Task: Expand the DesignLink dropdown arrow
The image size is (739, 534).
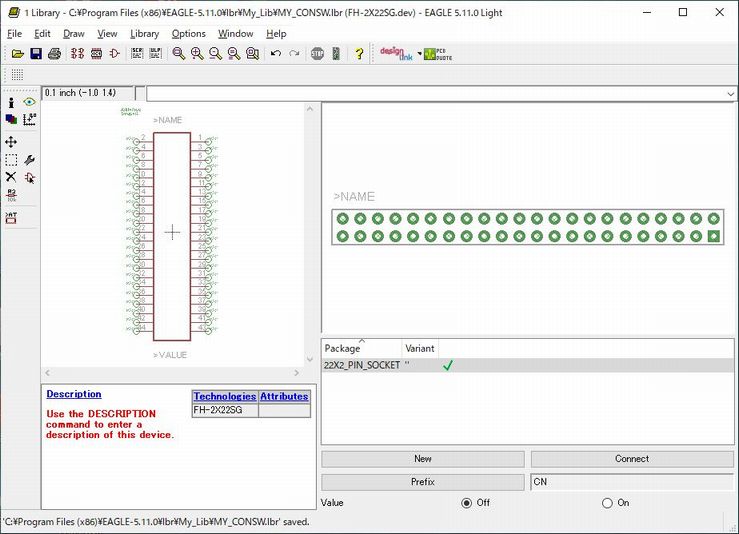Action: click(419, 54)
